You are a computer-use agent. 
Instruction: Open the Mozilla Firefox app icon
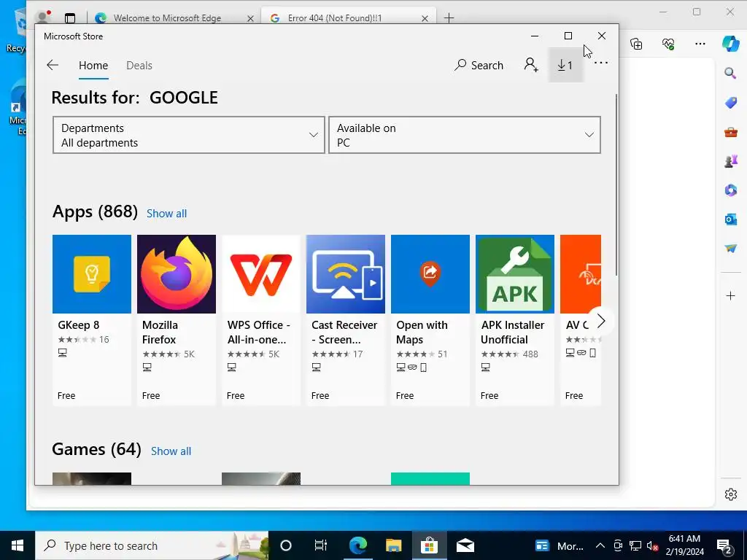pos(177,274)
